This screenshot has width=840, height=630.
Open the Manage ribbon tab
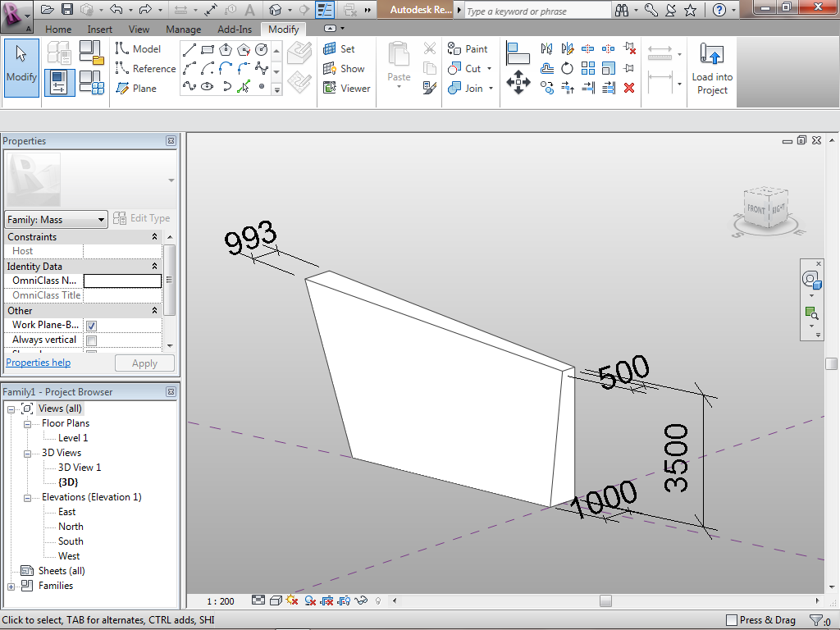coord(183,30)
